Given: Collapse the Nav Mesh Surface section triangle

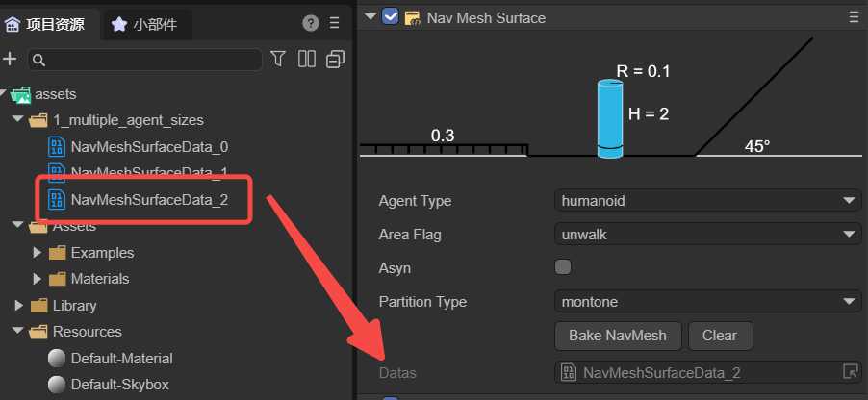Looking at the screenshot, I should pos(370,17).
